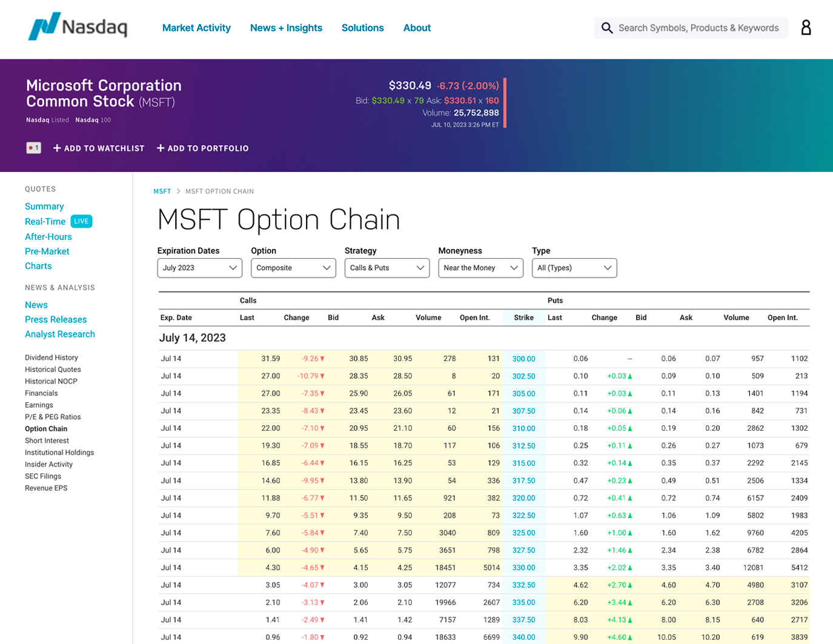
Task: Expand the Option Composite dropdown
Action: pyautogui.click(x=293, y=268)
